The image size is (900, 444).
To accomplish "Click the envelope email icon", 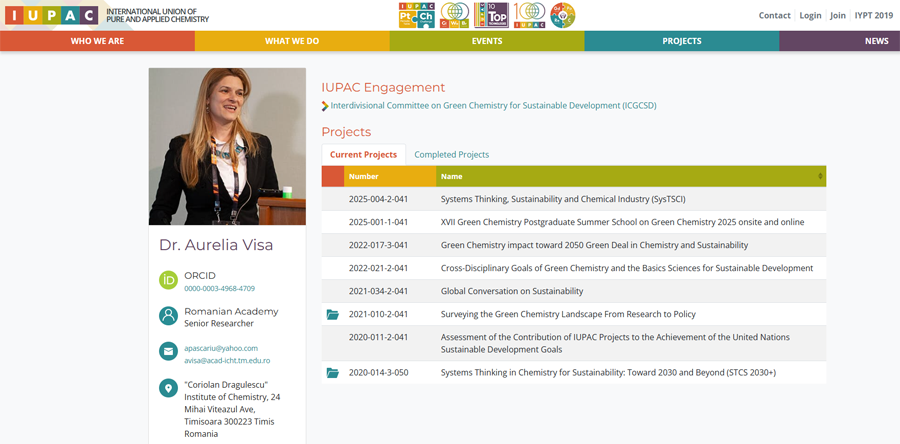I will [169, 353].
